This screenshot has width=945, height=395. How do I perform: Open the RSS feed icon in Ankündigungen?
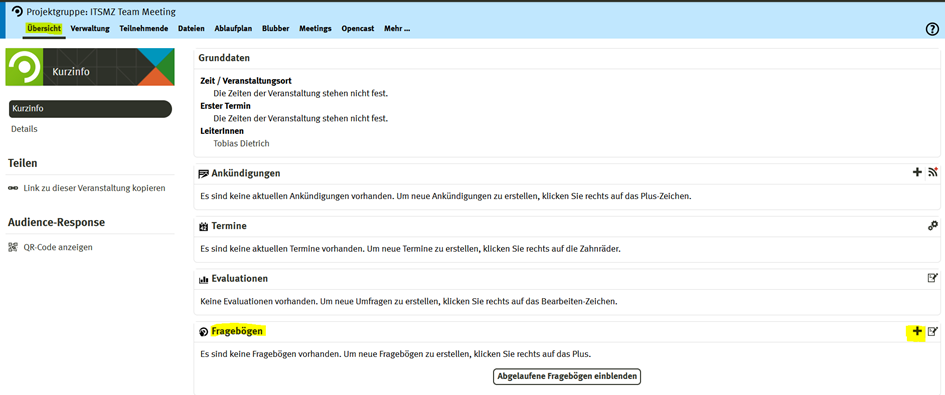(933, 172)
